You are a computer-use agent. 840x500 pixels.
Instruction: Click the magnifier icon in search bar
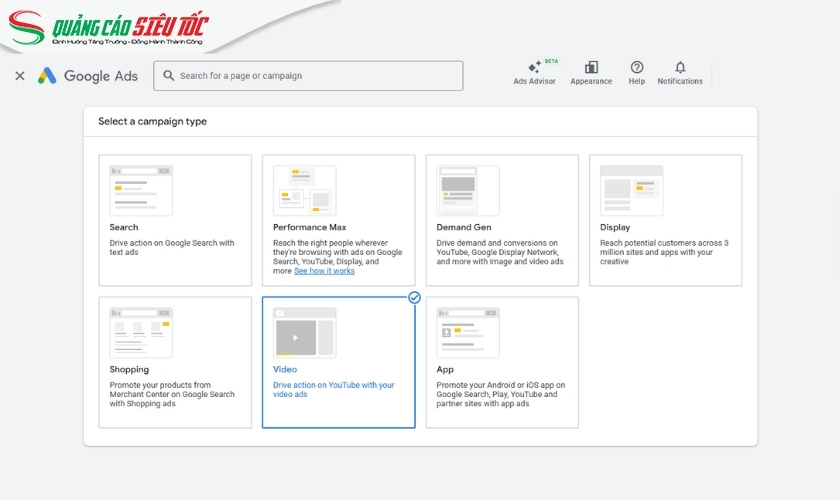pos(169,76)
